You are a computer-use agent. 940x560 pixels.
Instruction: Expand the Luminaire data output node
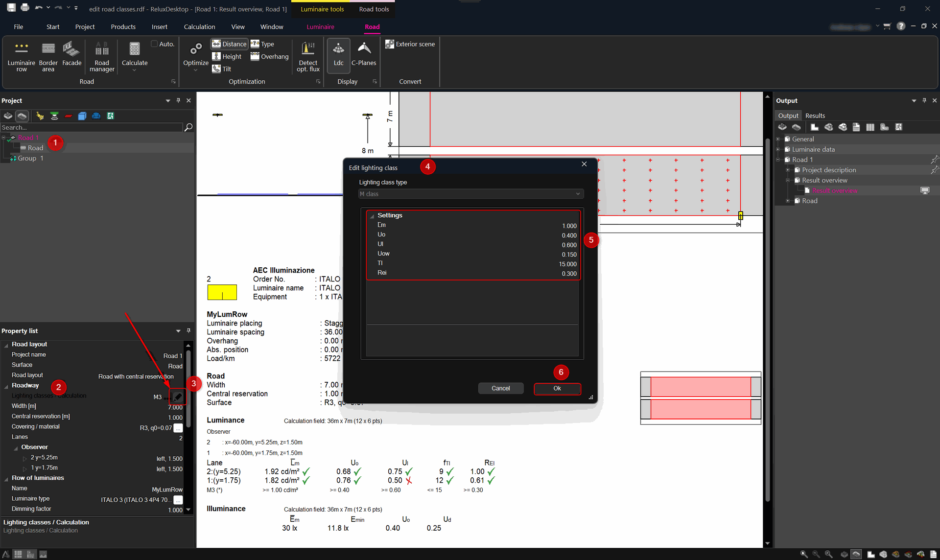pyautogui.click(x=778, y=149)
